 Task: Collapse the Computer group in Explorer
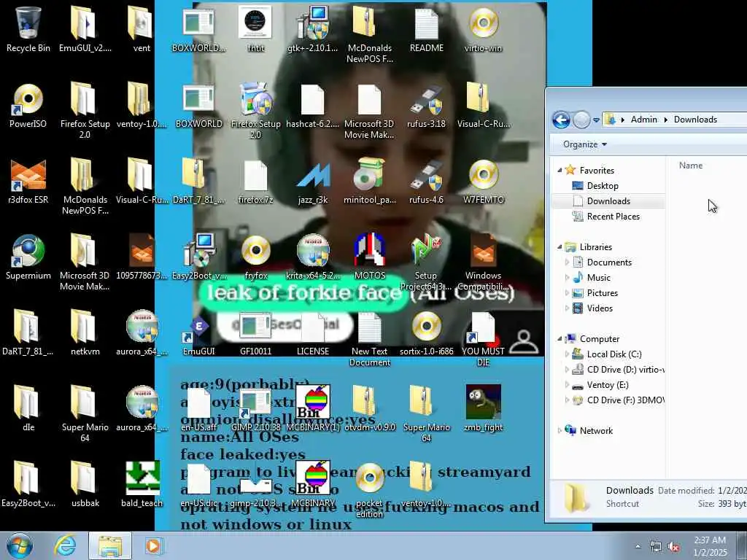[x=560, y=338]
